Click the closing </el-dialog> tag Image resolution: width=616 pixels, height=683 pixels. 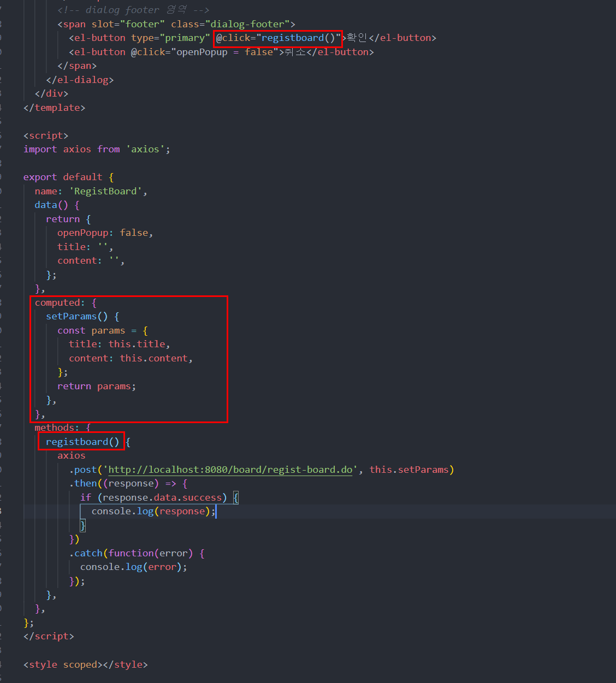tap(80, 80)
